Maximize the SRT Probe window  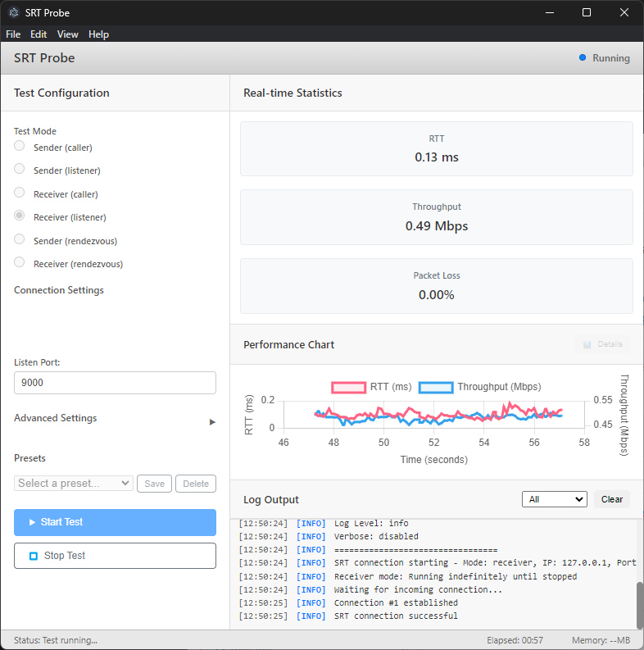587,12
